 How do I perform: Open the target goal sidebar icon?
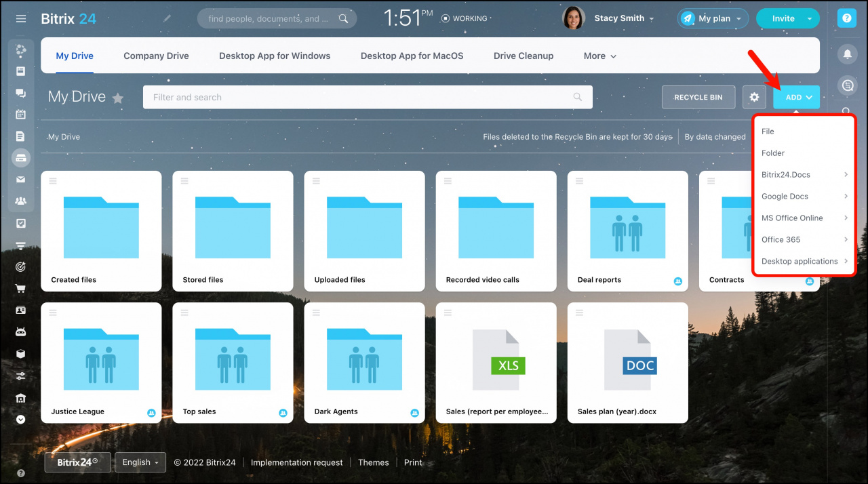click(x=21, y=266)
